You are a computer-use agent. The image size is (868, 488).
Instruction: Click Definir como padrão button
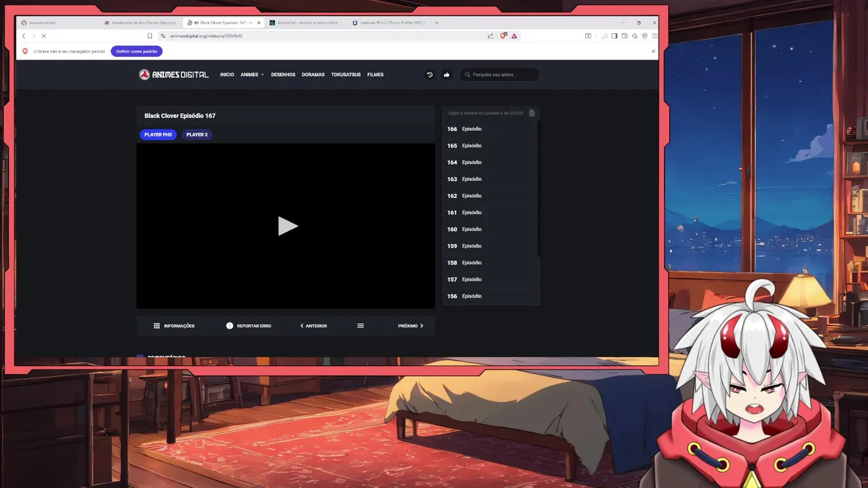click(136, 52)
